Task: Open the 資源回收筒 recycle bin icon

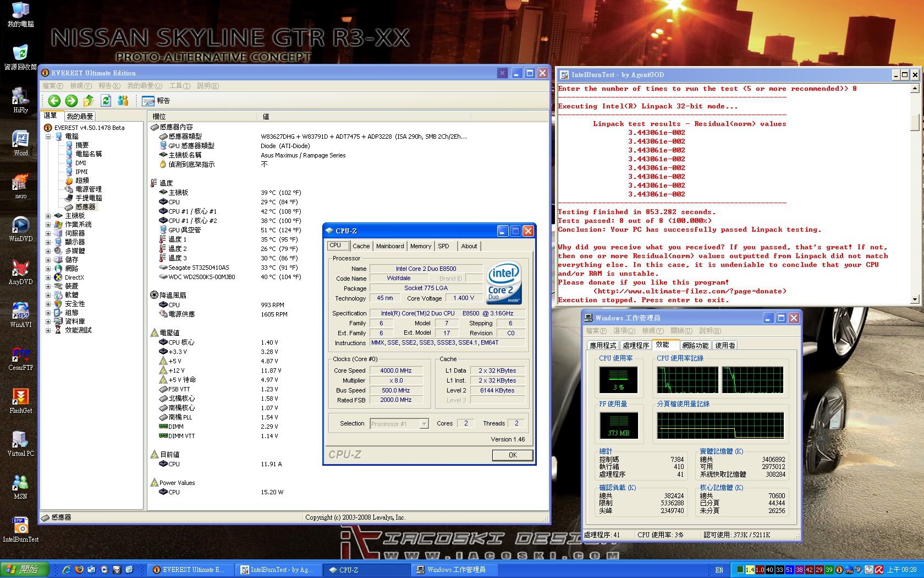Action: point(20,58)
